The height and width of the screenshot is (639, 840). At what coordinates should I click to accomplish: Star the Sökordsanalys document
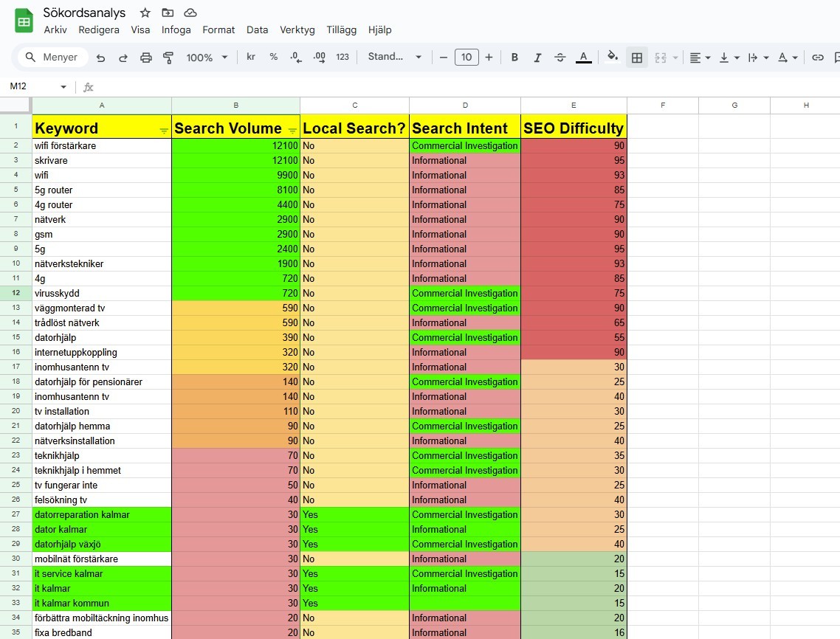coord(145,13)
